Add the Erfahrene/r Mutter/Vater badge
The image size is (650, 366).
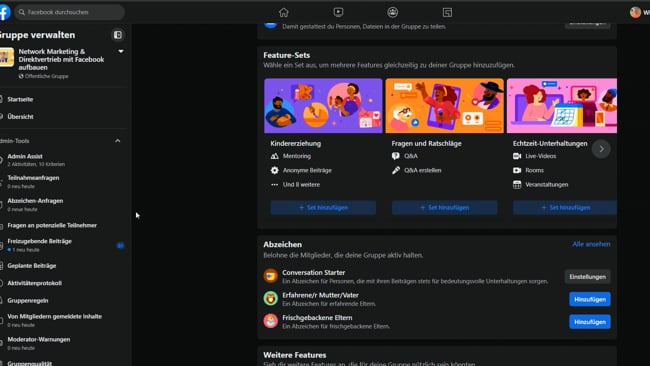[x=590, y=299]
